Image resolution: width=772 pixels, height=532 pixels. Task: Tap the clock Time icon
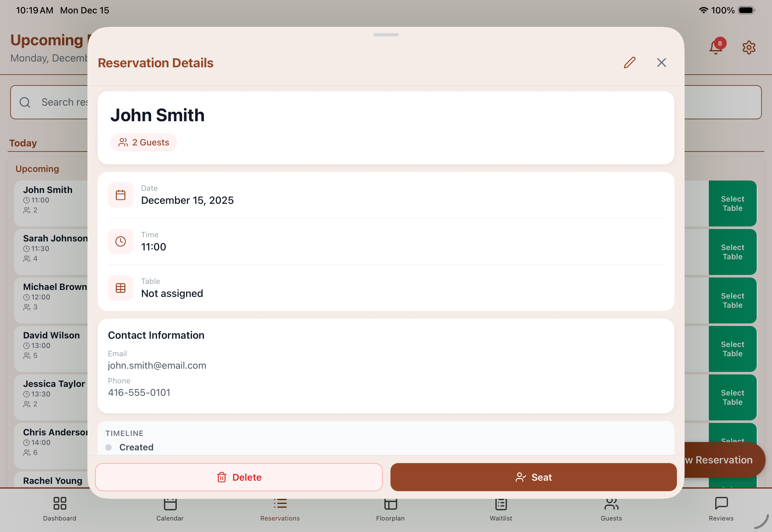coord(121,242)
